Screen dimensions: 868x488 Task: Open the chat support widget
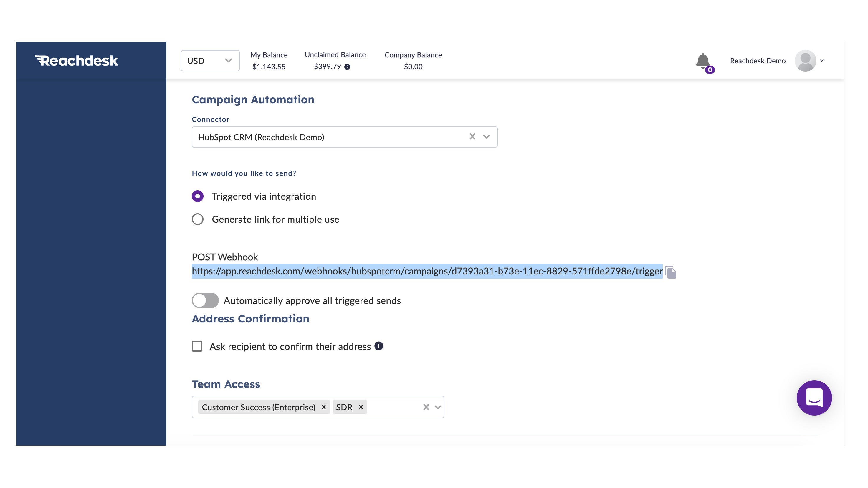[814, 398]
